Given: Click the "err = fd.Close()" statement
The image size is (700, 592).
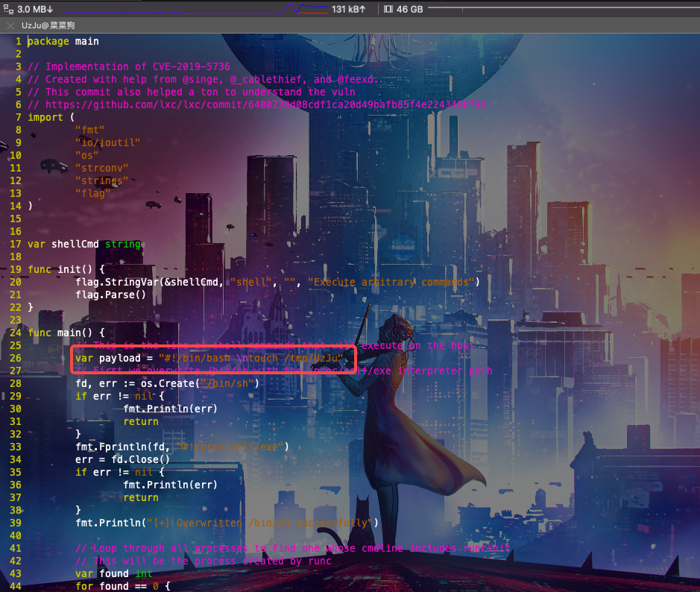Looking at the screenshot, I should coord(123,460).
